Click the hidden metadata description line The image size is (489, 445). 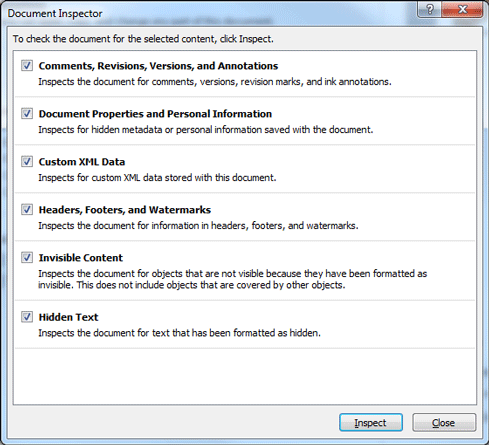tap(205, 130)
